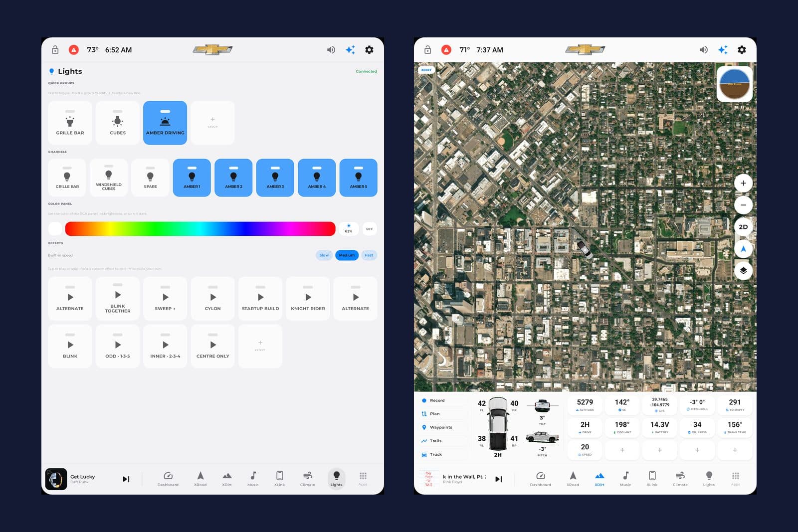Viewport: 798px width, 532px height.
Task: Play the Startup Build effect
Action: click(260, 299)
